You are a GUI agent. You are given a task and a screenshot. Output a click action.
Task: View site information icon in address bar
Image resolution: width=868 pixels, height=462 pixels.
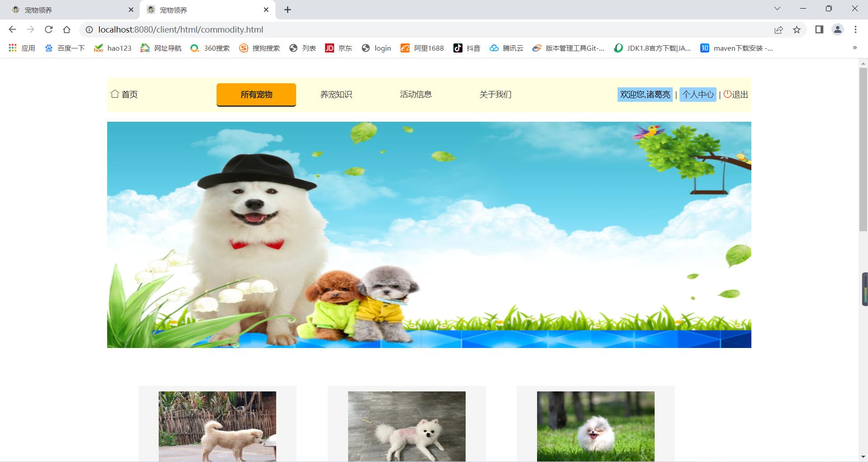point(89,29)
